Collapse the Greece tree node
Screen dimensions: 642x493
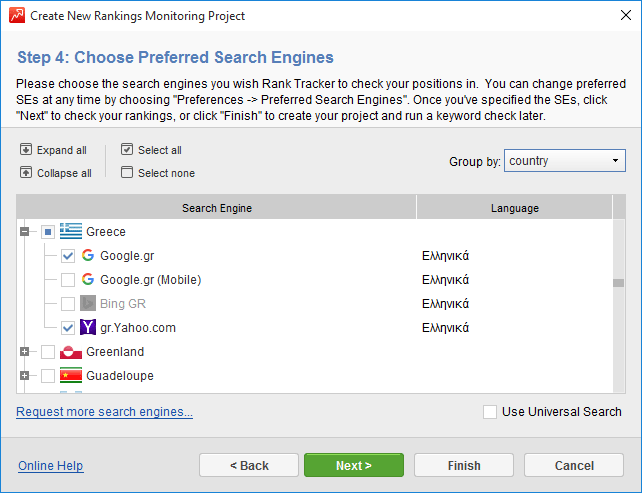[26, 232]
